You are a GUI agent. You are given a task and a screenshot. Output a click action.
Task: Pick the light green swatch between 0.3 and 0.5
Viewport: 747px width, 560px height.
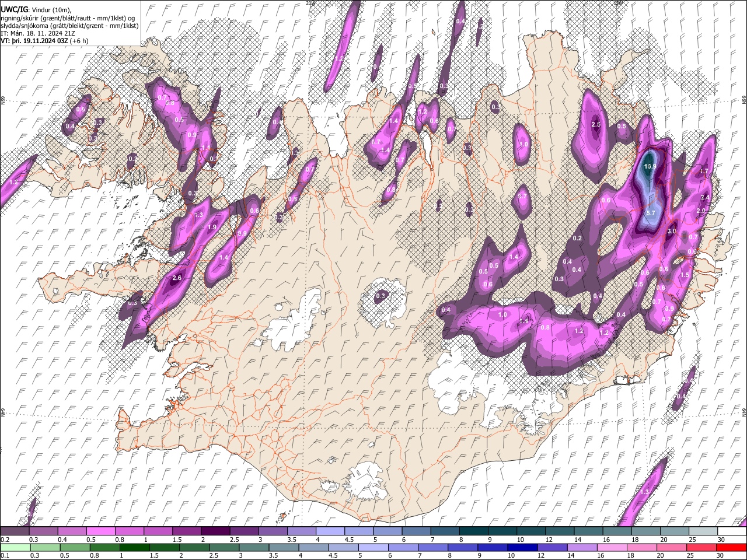coord(44,547)
